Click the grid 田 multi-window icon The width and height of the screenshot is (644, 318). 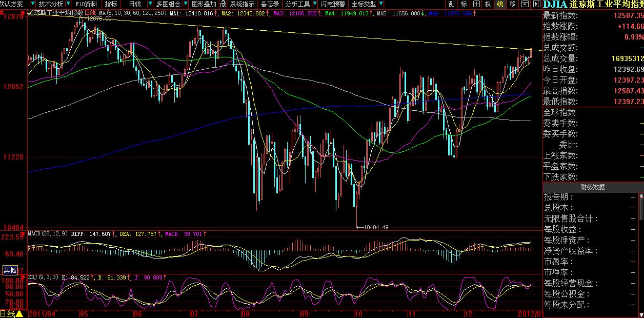(477, 4)
